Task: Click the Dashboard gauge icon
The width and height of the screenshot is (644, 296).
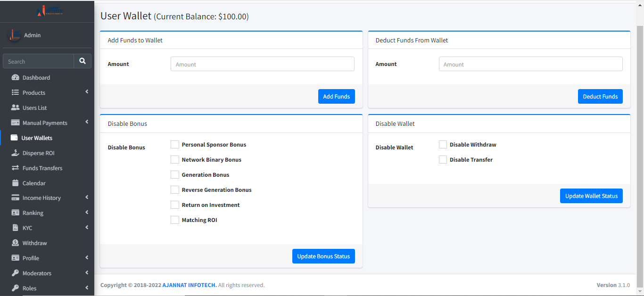Action: tap(15, 77)
